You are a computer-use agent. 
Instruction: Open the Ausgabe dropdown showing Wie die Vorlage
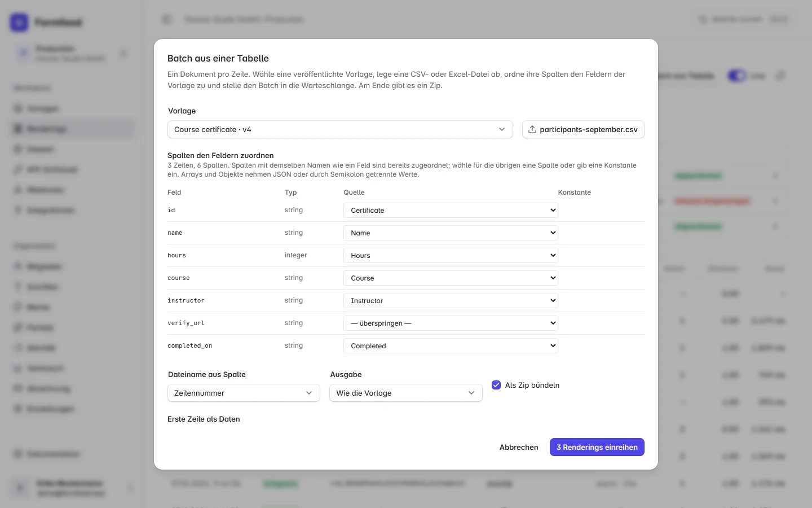click(x=406, y=393)
